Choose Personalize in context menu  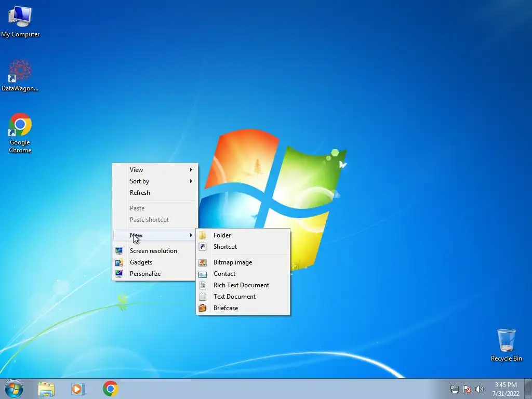155,274
